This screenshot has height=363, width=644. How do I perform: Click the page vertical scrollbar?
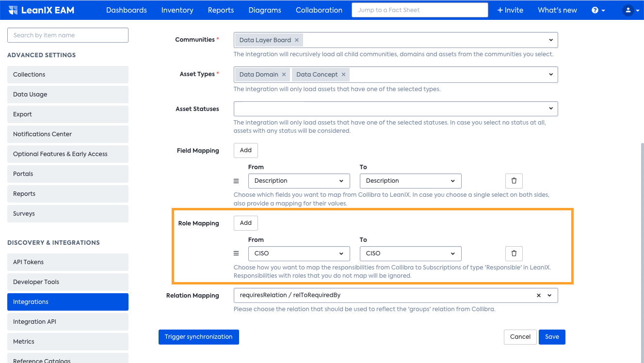(642, 252)
